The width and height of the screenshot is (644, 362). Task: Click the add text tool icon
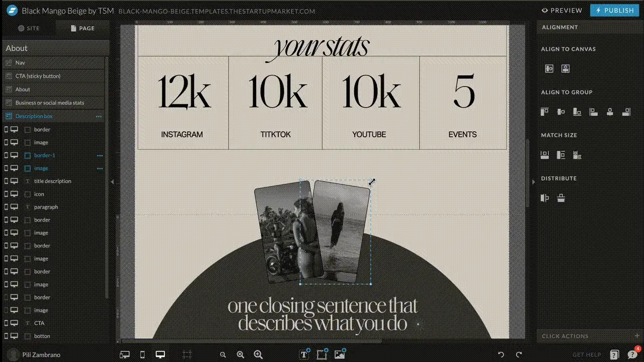tap(304, 354)
